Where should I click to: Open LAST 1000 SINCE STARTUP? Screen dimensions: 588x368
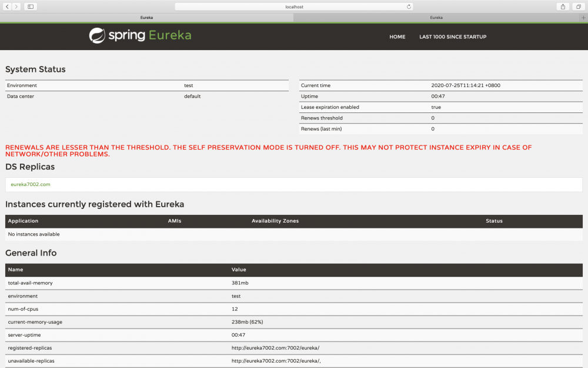[x=453, y=37]
